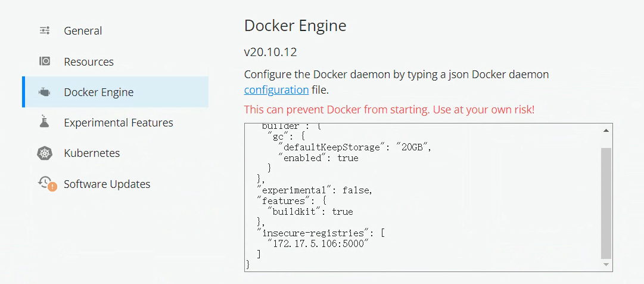Click the Docker Engine whale-engine icon
The image size is (644, 284).
(x=44, y=92)
